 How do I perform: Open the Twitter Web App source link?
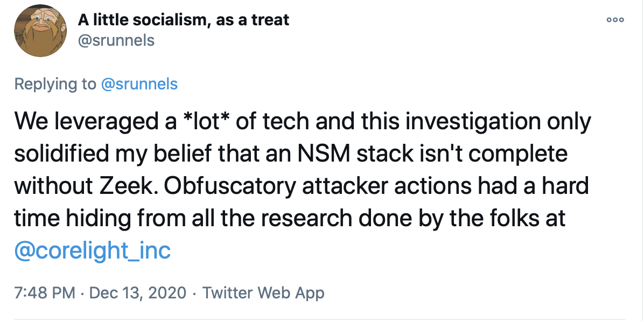click(263, 293)
